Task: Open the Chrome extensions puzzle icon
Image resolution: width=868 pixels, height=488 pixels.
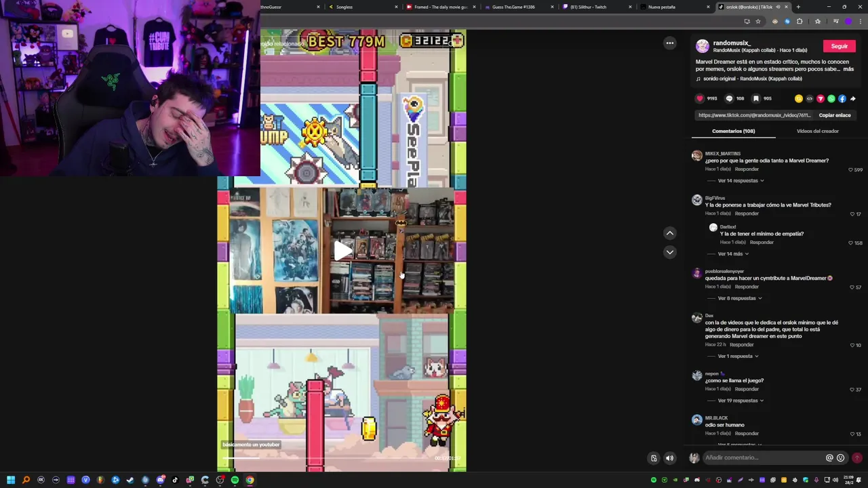Action: [800, 21]
